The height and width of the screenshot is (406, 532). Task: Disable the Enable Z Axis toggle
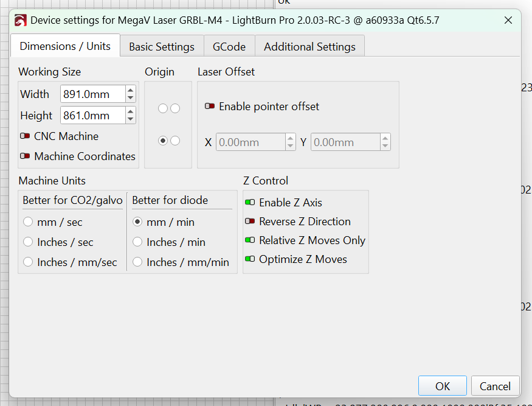coord(250,203)
